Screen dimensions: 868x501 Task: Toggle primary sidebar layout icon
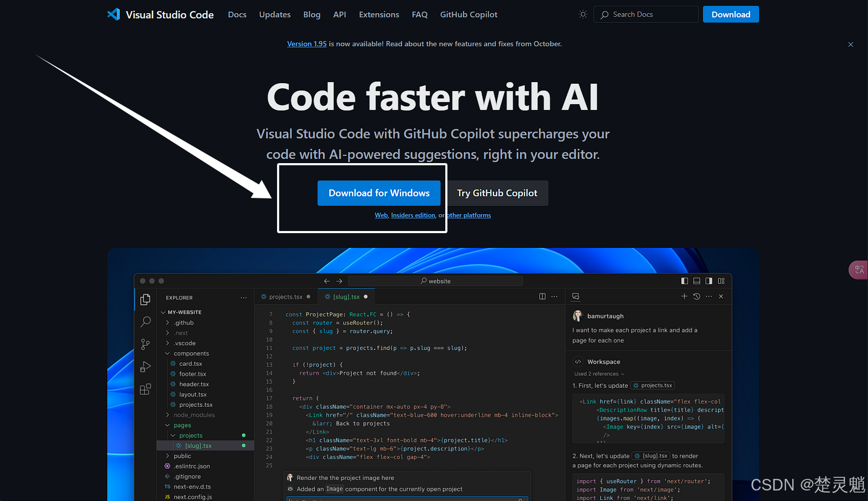pyautogui.click(x=685, y=281)
